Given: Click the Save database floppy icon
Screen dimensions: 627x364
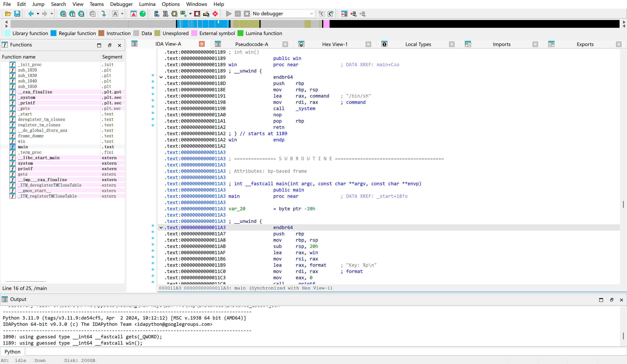Looking at the screenshot, I should click(17, 14).
